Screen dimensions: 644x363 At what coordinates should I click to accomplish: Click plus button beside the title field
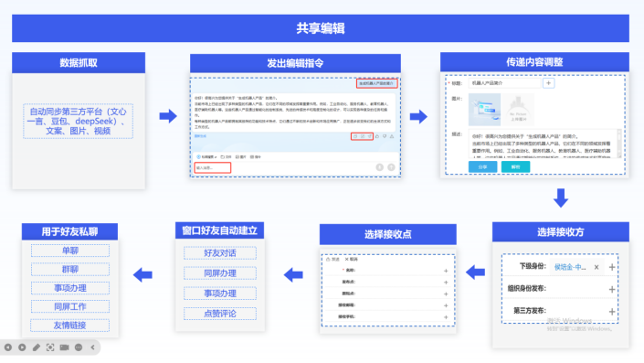click(x=548, y=83)
